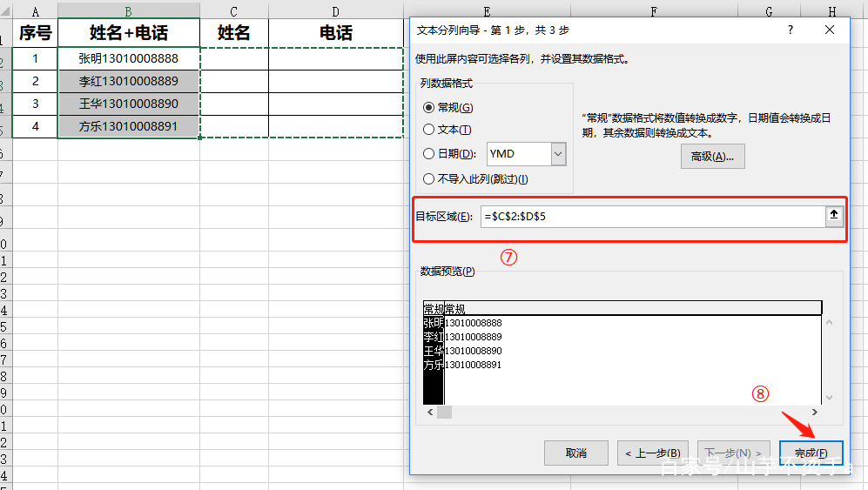Select the first preview column header 常规
Viewport: 868px width, 490px height.
coord(434,308)
